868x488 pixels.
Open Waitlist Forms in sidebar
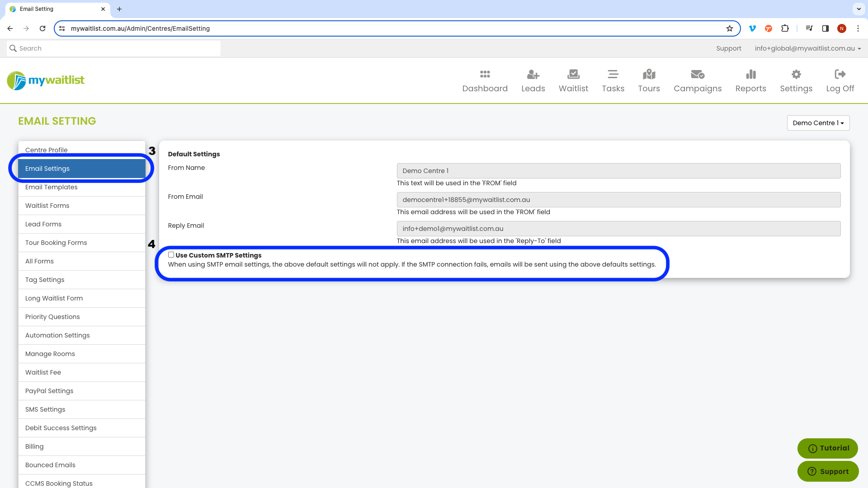[82, 206]
